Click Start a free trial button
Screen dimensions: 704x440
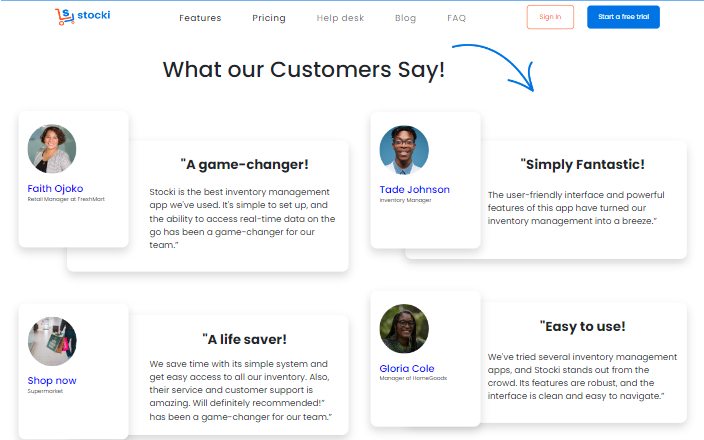coord(623,17)
